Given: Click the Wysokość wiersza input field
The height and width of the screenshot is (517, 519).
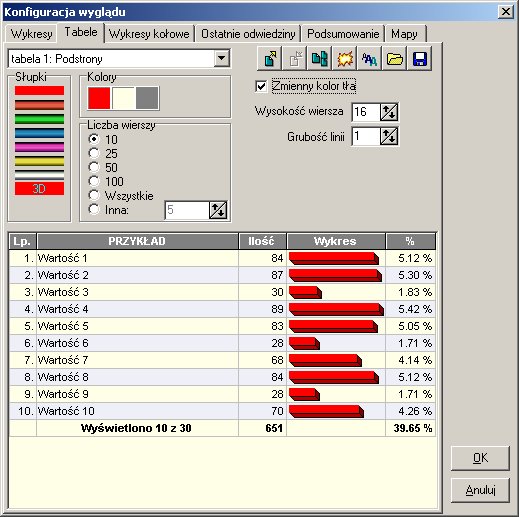Looking at the screenshot, I should (x=366, y=112).
